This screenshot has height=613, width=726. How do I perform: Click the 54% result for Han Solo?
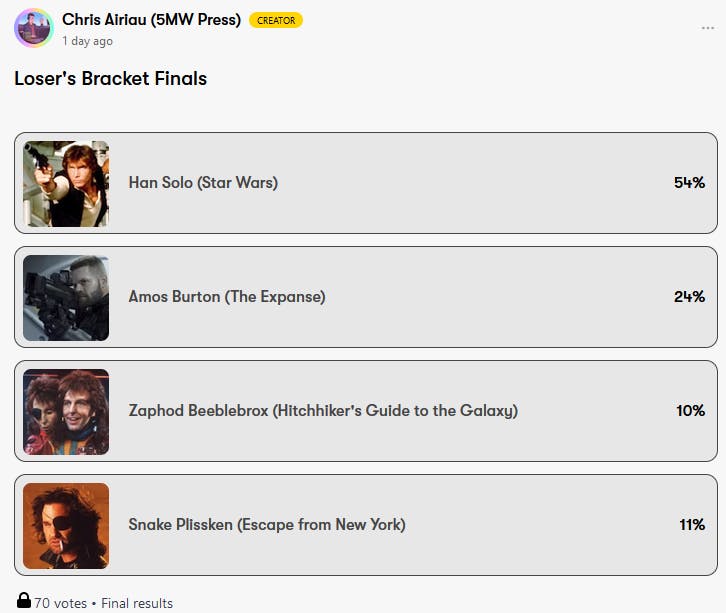coord(689,183)
